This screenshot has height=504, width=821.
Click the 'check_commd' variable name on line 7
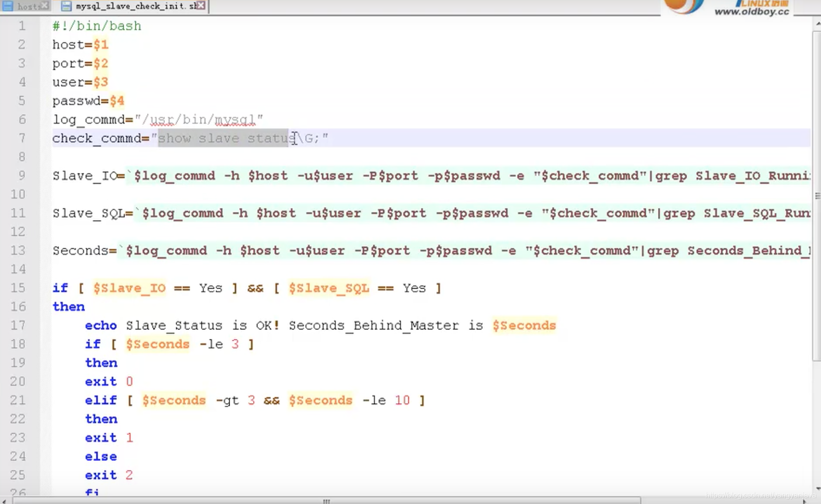(x=97, y=138)
